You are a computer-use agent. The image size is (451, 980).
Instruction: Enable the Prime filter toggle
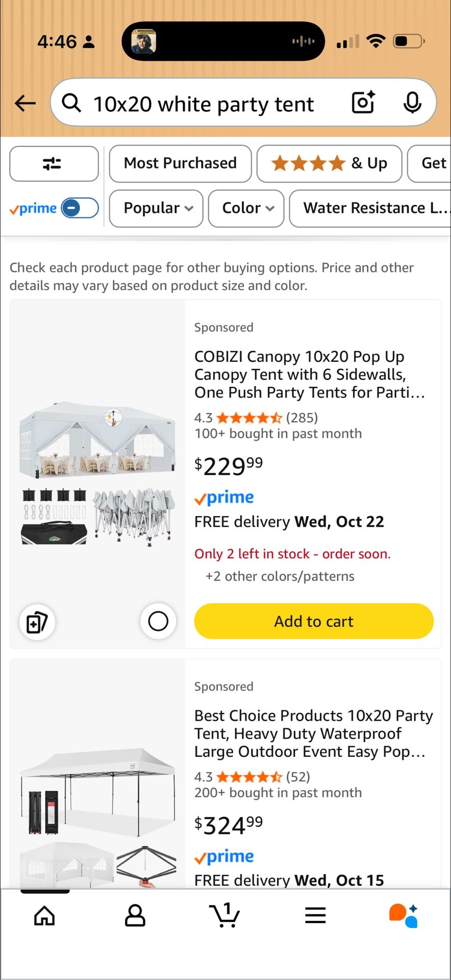tap(80, 208)
